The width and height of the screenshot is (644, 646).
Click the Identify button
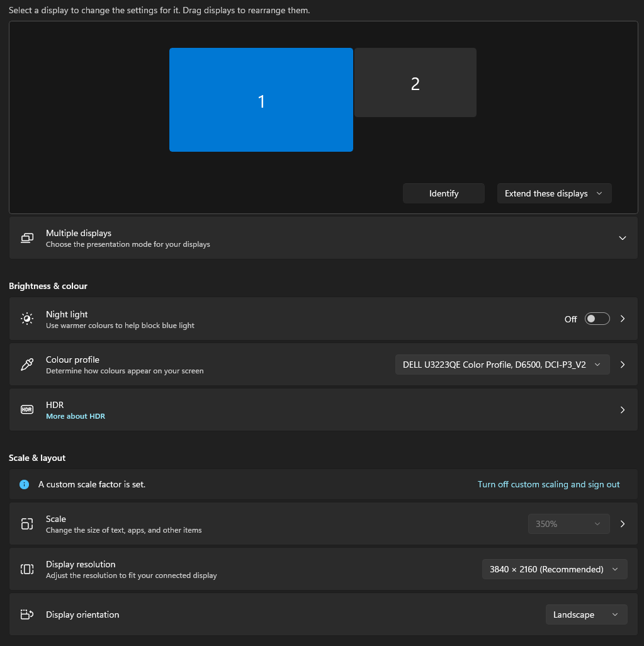point(443,193)
